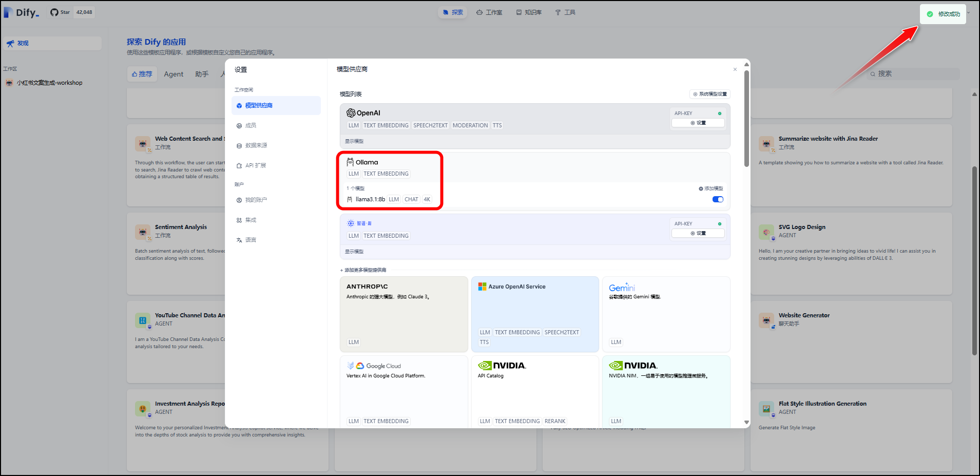Click 系统模型设置 button

point(710,94)
